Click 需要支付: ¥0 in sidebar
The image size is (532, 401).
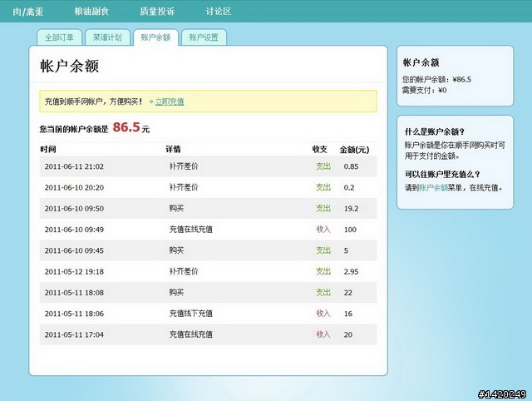pyautogui.click(x=424, y=91)
